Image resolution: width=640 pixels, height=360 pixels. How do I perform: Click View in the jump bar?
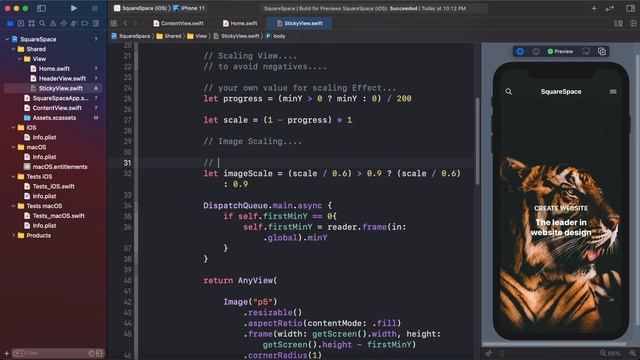tap(197, 36)
